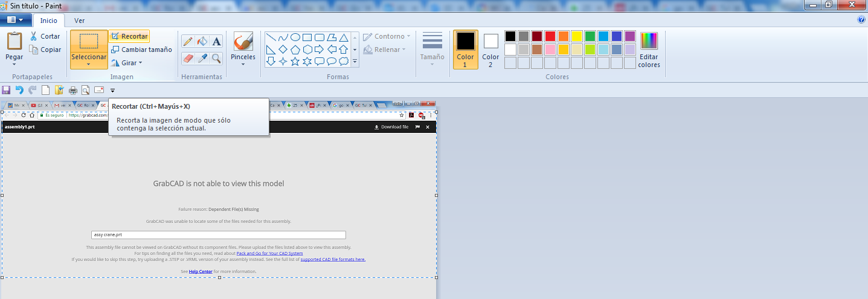Click the Copiar button
The image size is (868, 299).
pyautogui.click(x=45, y=50)
